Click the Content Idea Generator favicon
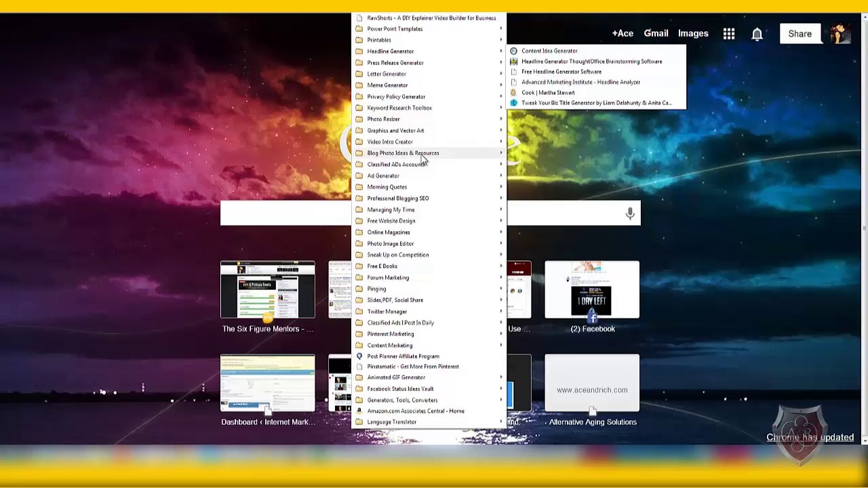The width and height of the screenshot is (868, 488). coord(513,51)
